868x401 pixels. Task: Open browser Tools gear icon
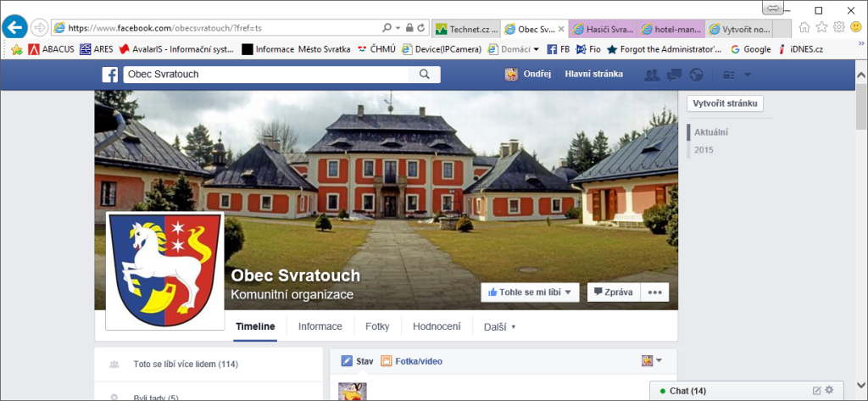839,27
